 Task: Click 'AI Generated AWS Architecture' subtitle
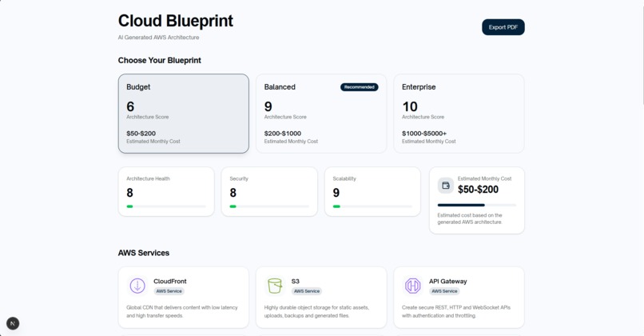[158, 38]
